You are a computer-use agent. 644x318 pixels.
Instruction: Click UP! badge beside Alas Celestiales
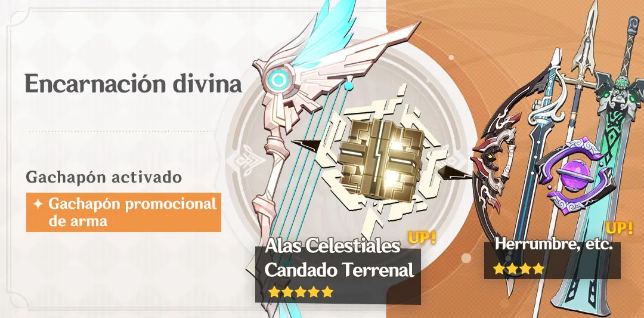coord(422,238)
